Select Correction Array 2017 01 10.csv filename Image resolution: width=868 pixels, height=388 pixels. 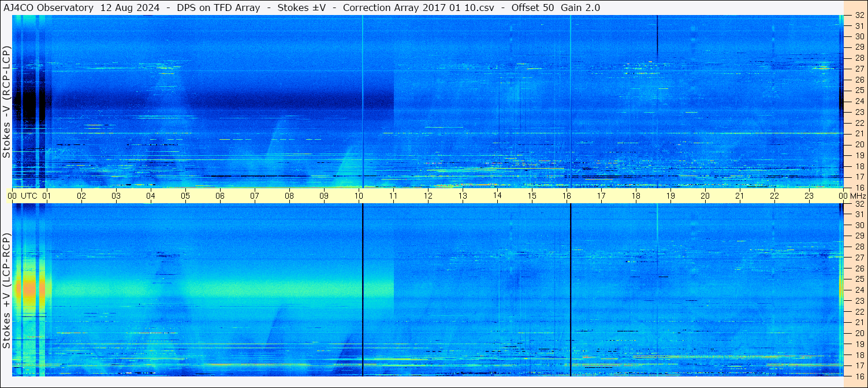(x=418, y=8)
